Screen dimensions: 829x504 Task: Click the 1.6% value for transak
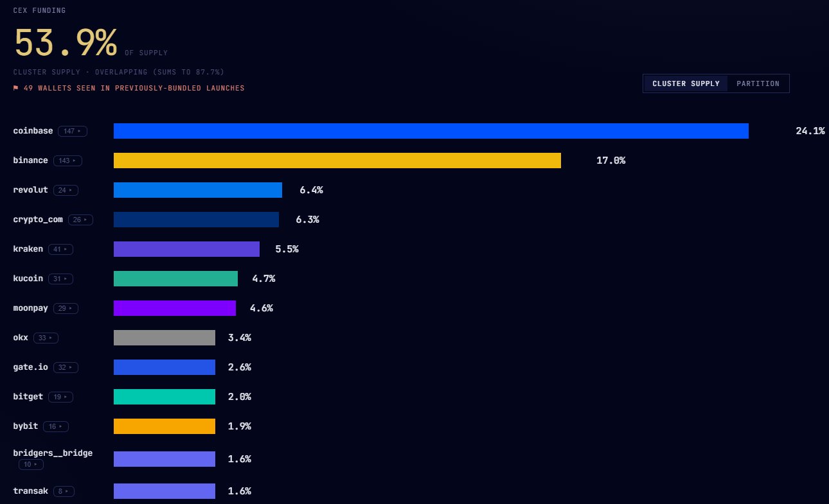point(239,491)
